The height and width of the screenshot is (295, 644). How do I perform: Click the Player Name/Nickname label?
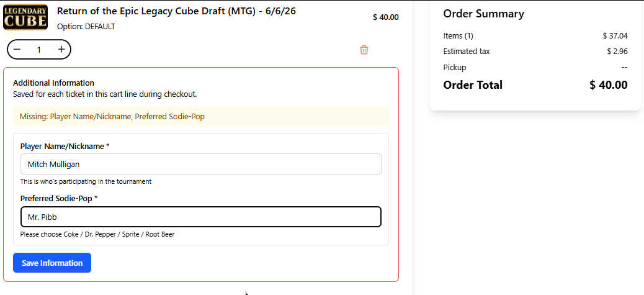coord(65,147)
